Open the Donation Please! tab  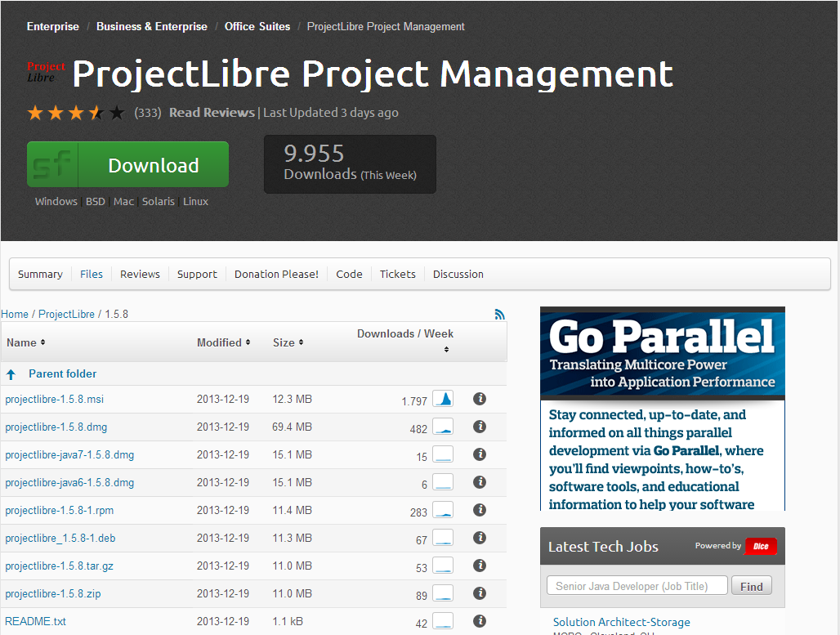276,275
